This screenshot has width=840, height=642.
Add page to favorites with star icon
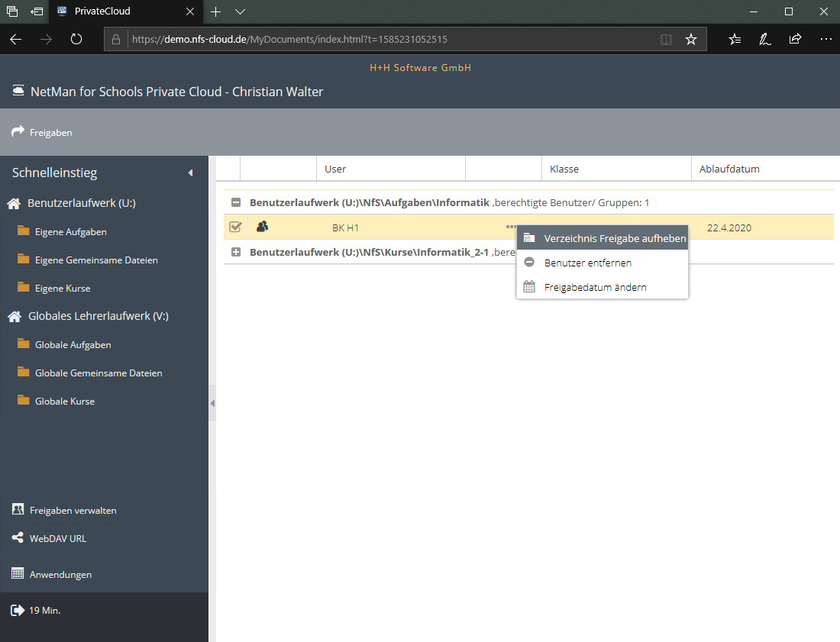[x=691, y=39]
